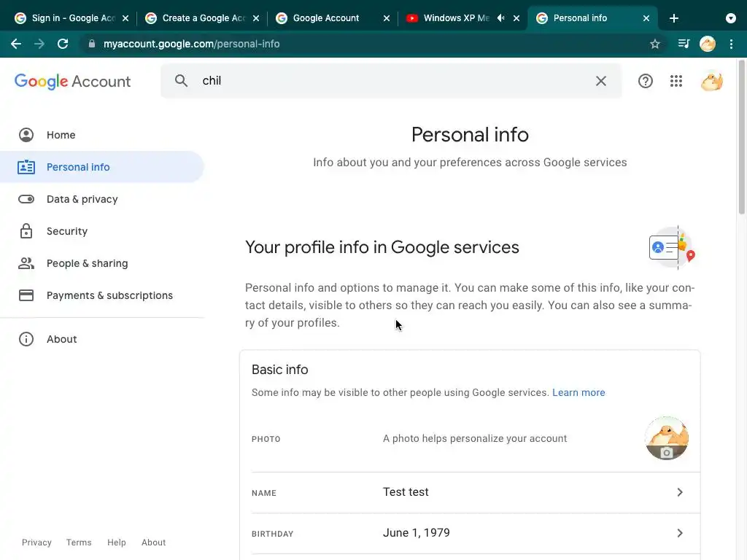747x560 pixels.
Task: Open a new browser tab
Action: coord(674,18)
